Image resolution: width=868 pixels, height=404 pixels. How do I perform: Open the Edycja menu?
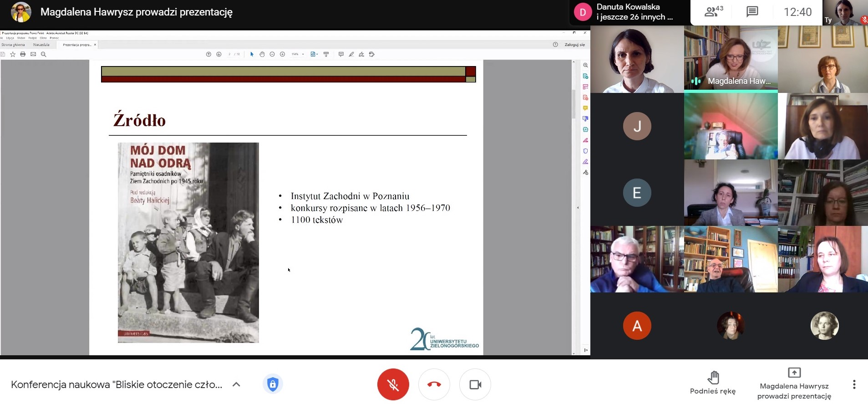pyautogui.click(x=9, y=38)
